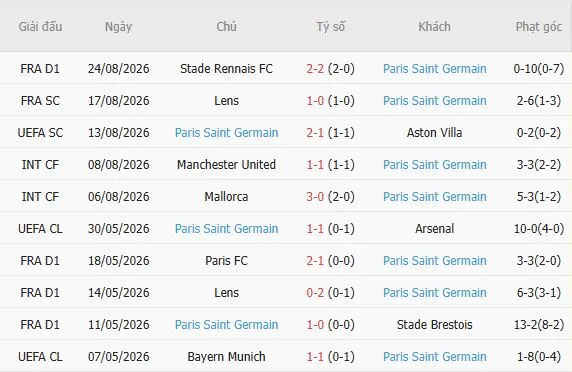
Task: Open Lens team in FRA SC row
Action: 226,101
